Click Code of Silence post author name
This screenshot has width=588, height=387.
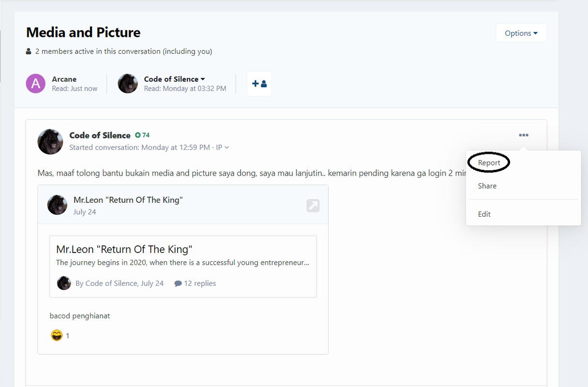tap(100, 135)
